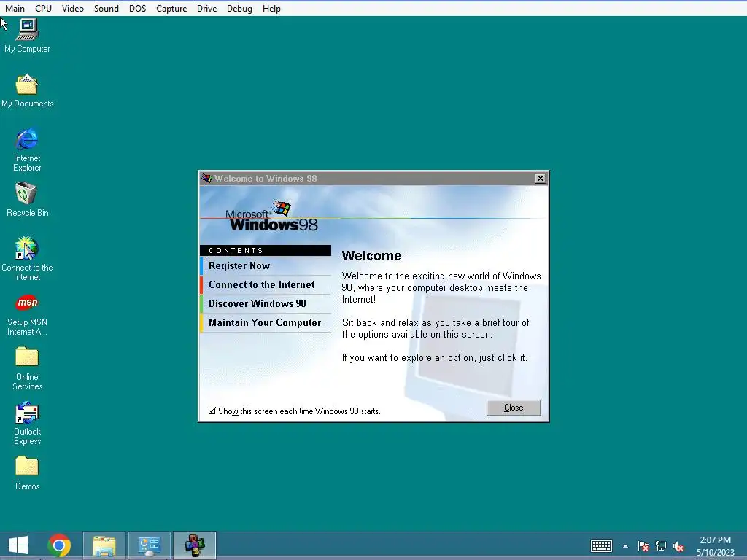Open the Main menu
The height and width of the screenshot is (560, 747).
(x=15, y=9)
